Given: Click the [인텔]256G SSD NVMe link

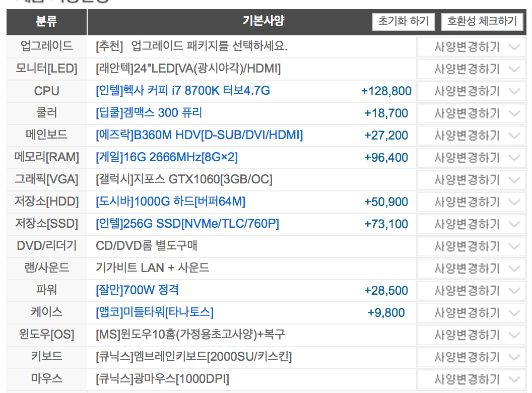Looking at the screenshot, I should 187,224.
